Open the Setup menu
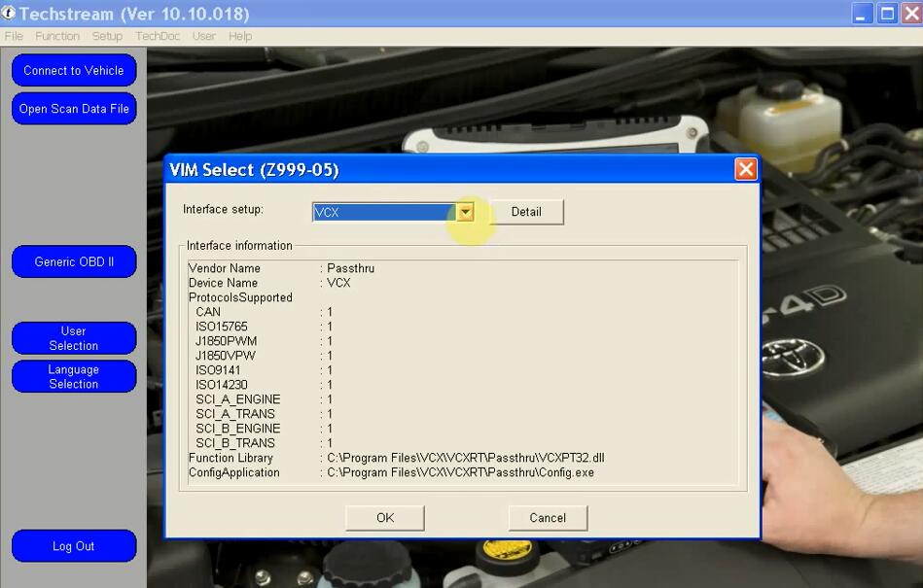The image size is (923, 588). pyautogui.click(x=107, y=37)
